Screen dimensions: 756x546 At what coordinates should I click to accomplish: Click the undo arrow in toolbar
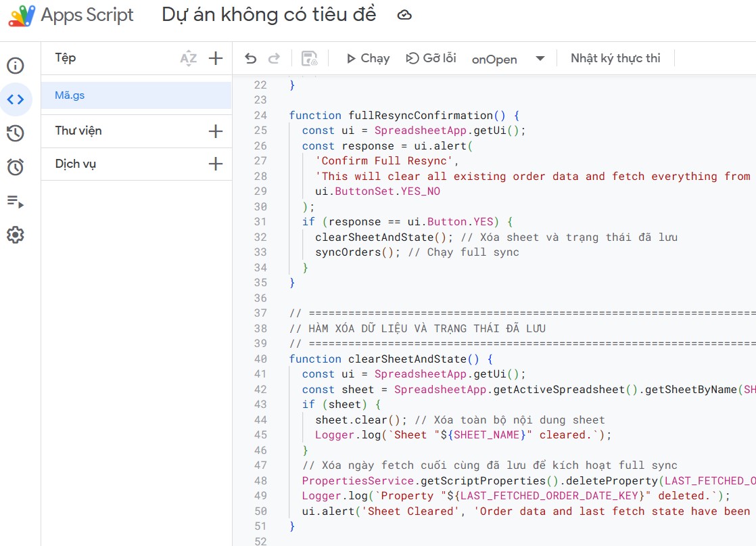[x=251, y=58]
